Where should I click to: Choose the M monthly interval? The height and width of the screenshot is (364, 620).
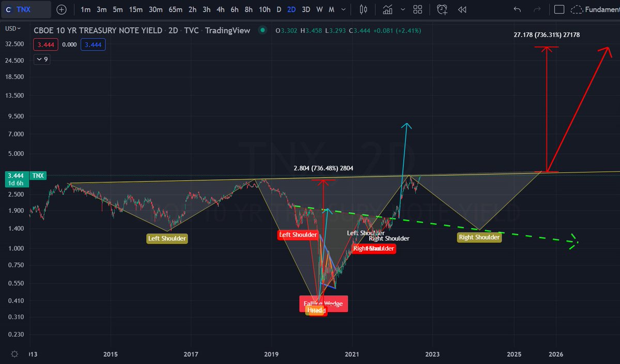(331, 9)
